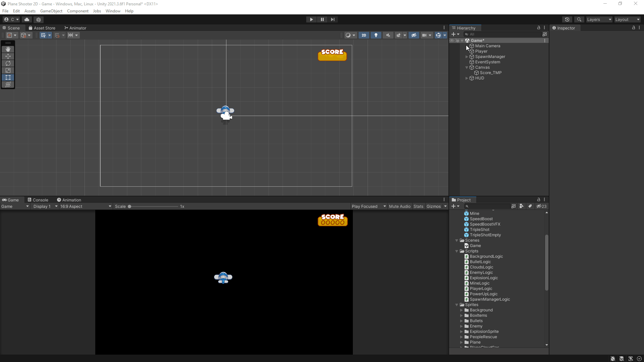
Task: Select the Hand view tool
Action: 8,49
